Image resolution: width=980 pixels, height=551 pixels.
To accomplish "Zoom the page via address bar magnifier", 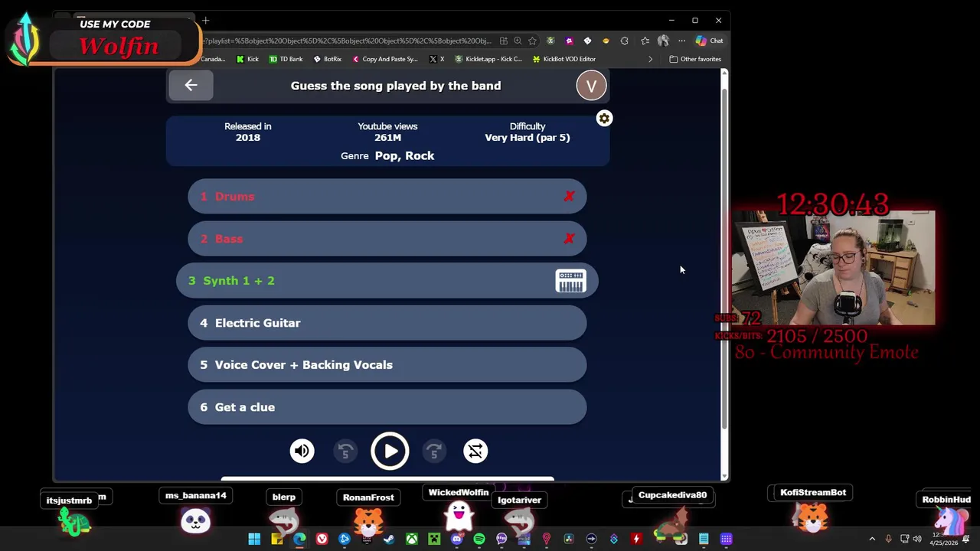I will click(518, 41).
